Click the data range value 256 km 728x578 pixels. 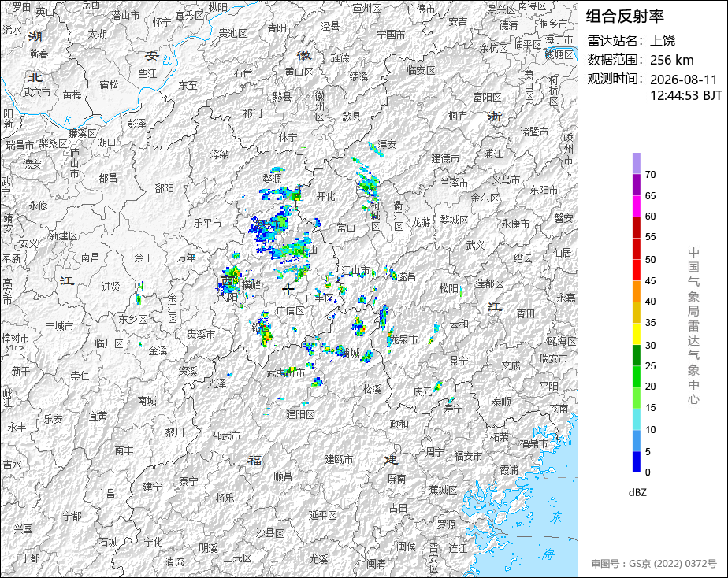click(x=672, y=60)
